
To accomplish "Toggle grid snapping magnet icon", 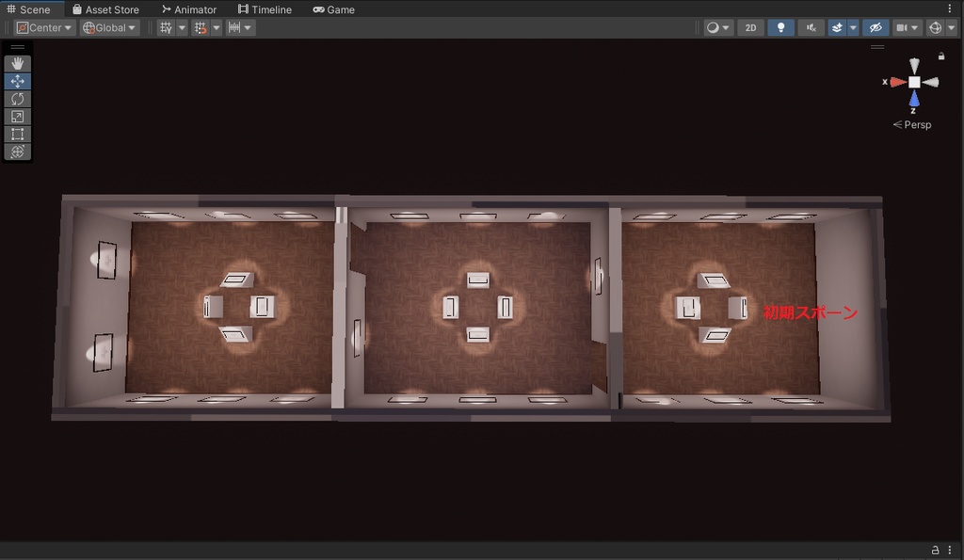I will pyautogui.click(x=201, y=27).
